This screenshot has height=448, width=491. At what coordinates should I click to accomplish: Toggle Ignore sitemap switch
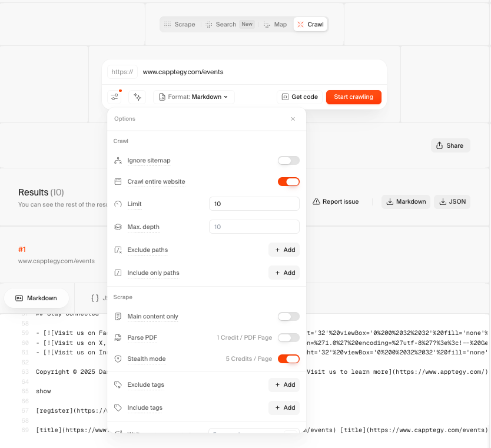click(x=288, y=161)
